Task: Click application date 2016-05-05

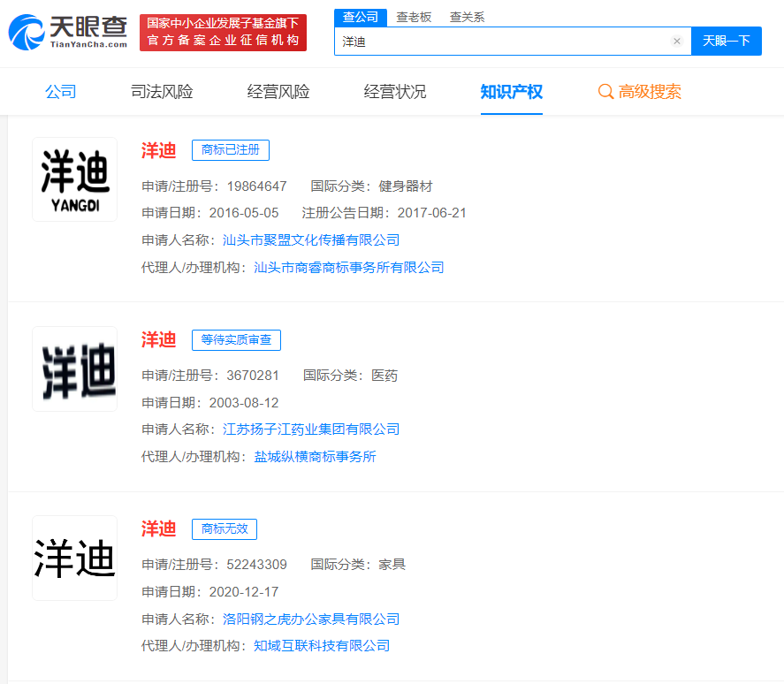Action: [243, 213]
